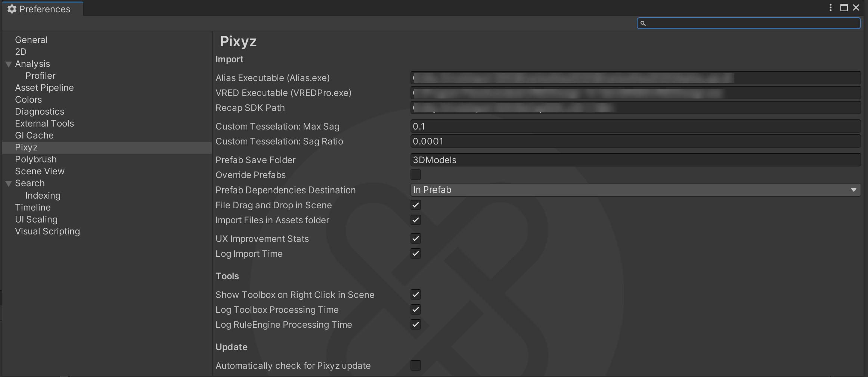
Task: Collapse the Analysis tree group
Action: click(x=9, y=64)
